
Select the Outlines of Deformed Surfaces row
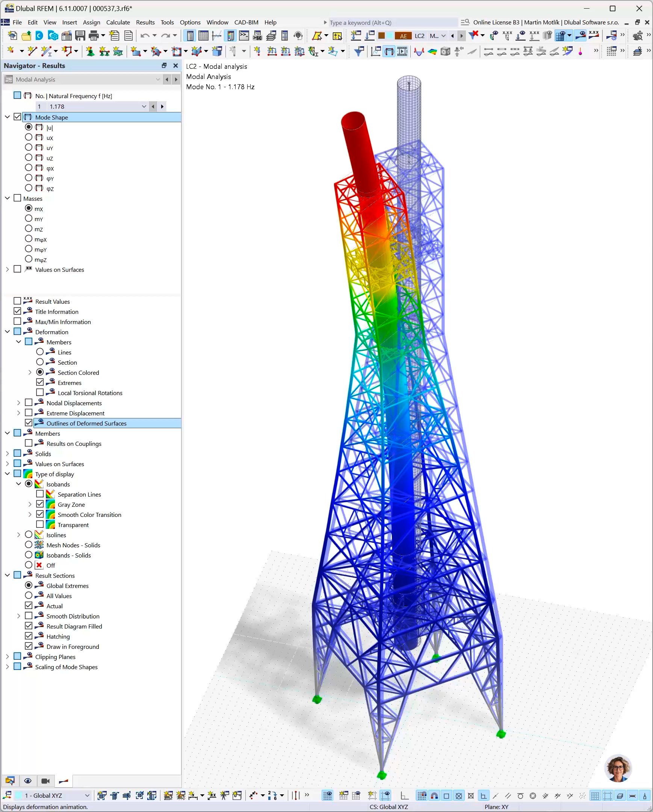[107, 423]
